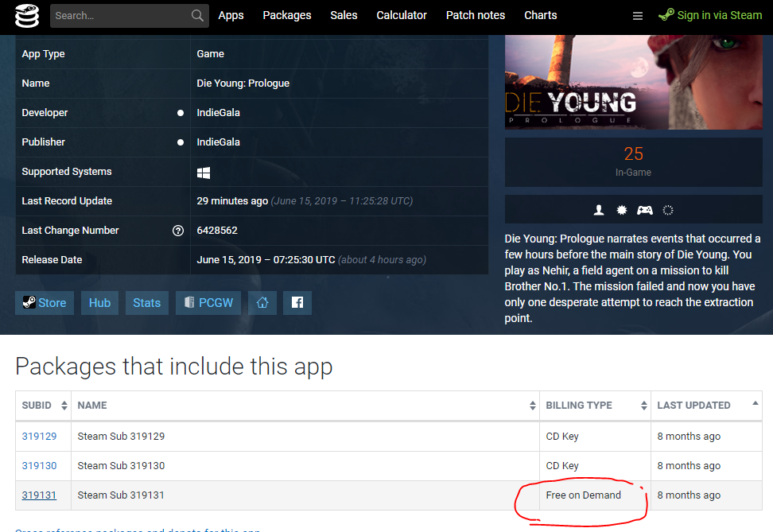Viewport: 773px width, 532px height.
Task: Open Patch notes page
Action: [476, 16]
